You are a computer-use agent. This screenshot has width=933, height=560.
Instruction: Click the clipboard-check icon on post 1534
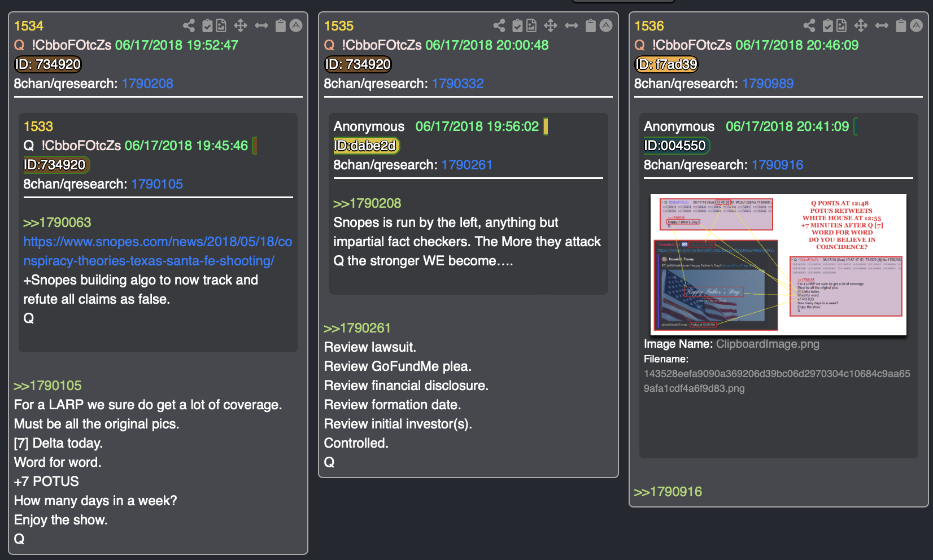(207, 25)
